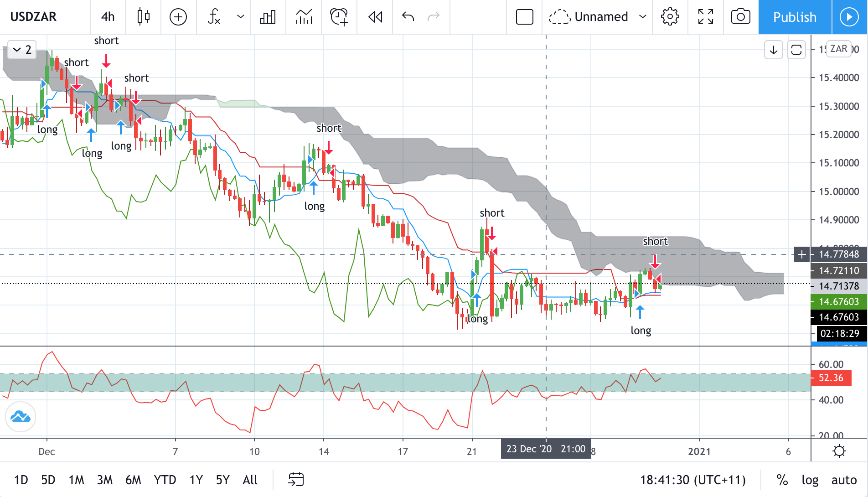This screenshot has height=497, width=868.
Task: Select the 6M date range
Action: [133, 480]
